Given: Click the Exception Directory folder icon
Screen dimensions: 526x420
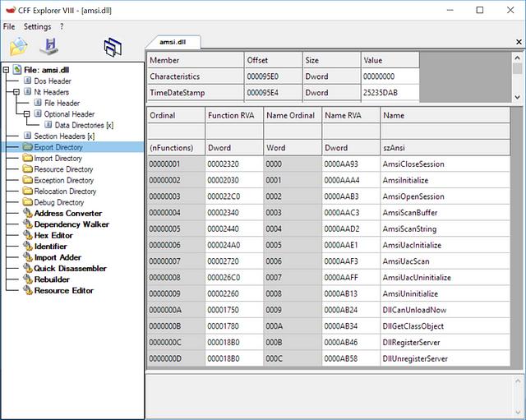Looking at the screenshot, I should 27,180.
